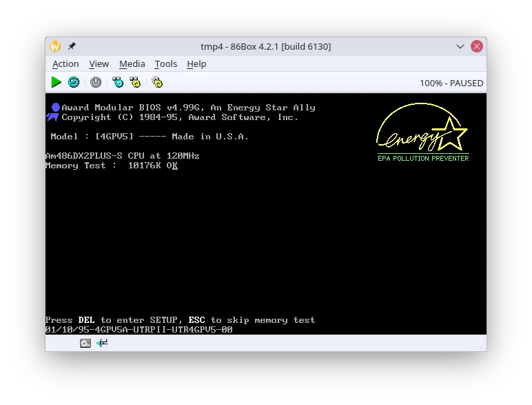
Task: Click the 'Copyright (C) 1984-95, Award Software' line
Action: pyautogui.click(x=180, y=117)
